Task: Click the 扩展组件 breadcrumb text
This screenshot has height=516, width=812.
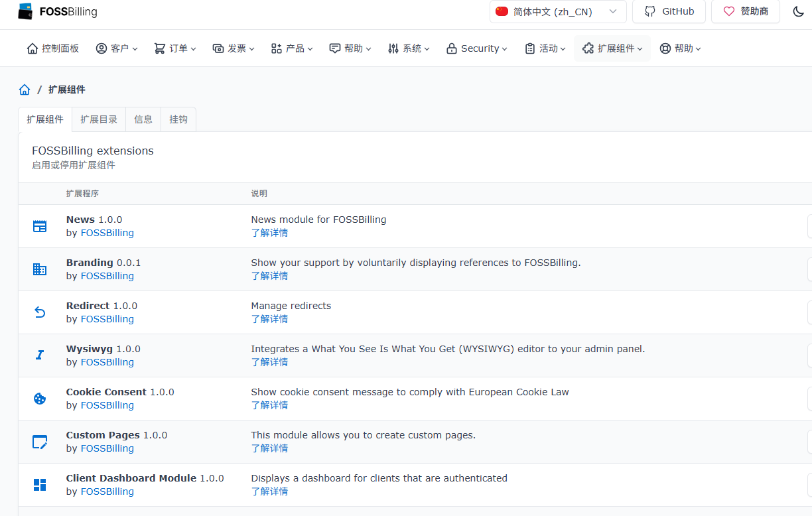Action: [66, 90]
